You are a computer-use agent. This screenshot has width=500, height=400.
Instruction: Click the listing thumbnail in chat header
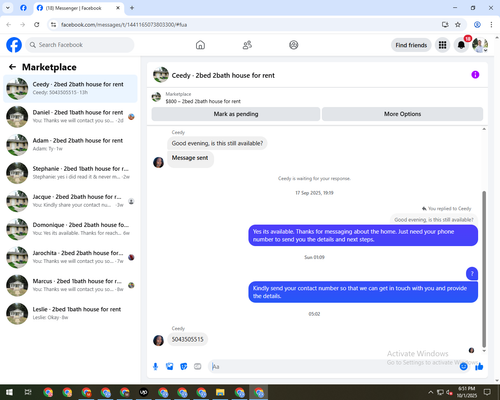coord(161,75)
